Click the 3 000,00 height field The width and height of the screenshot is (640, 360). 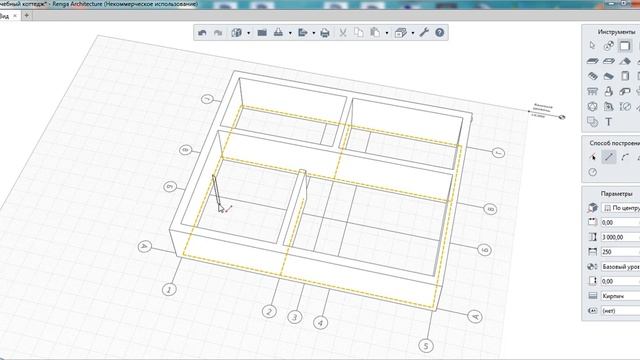pos(620,237)
